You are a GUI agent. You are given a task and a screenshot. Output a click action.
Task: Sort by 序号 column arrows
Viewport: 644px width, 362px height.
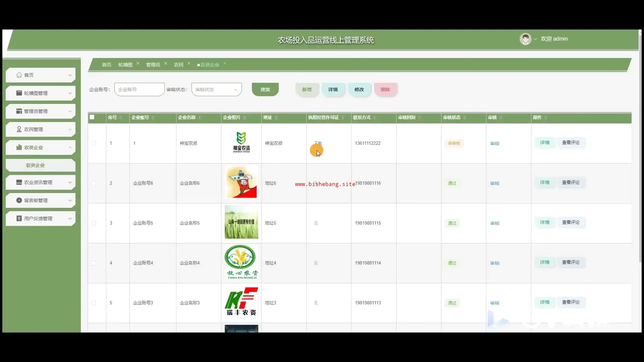[121, 118]
